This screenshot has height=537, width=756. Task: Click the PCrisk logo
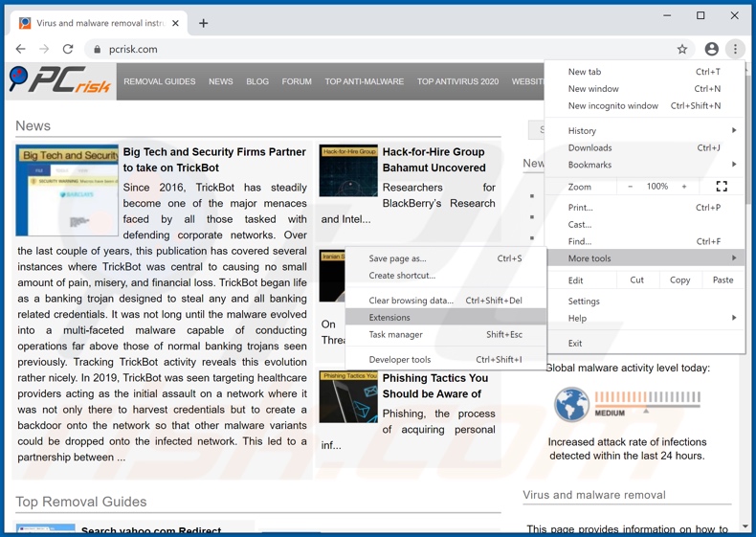(x=60, y=80)
